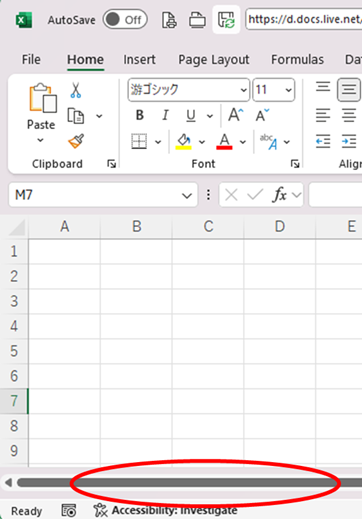This screenshot has height=519, width=362.
Task: Toggle the Middle Align button
Action: pyautogui.click(x=349, y=89)
